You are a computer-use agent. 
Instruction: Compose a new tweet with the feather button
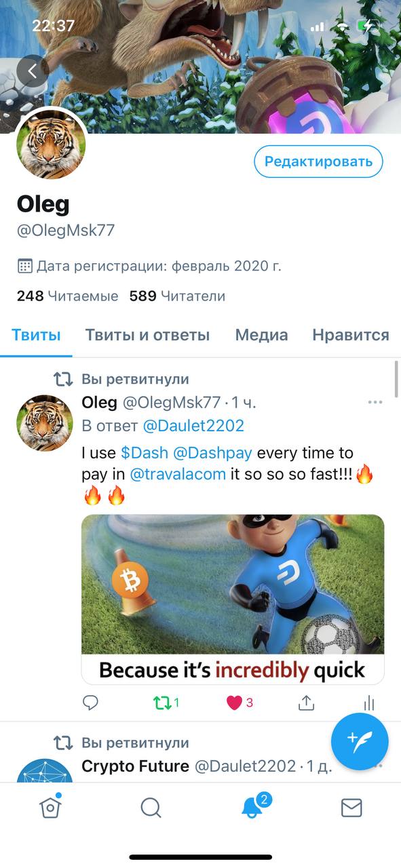coord(360,741)
